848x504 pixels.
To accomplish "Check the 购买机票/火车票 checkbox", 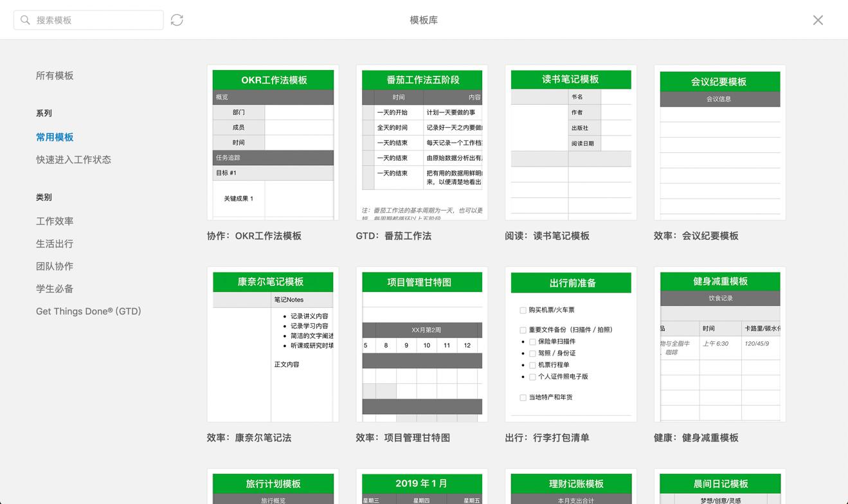I will pyautogui.click(x=523, y=310).
